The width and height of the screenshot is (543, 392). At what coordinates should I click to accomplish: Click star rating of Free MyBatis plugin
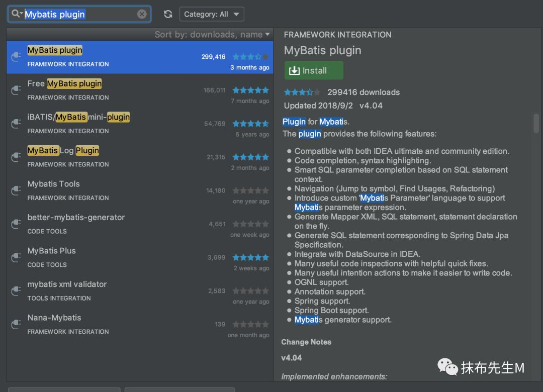[250, 90]
